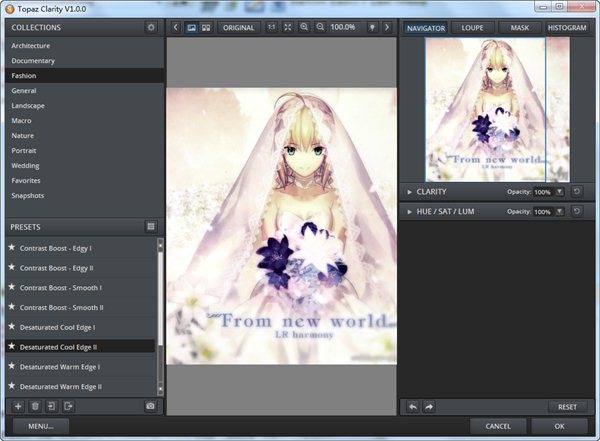Click the undo arrow icon
This screenshot has height=441, width=600.
(x=413, y=406)
